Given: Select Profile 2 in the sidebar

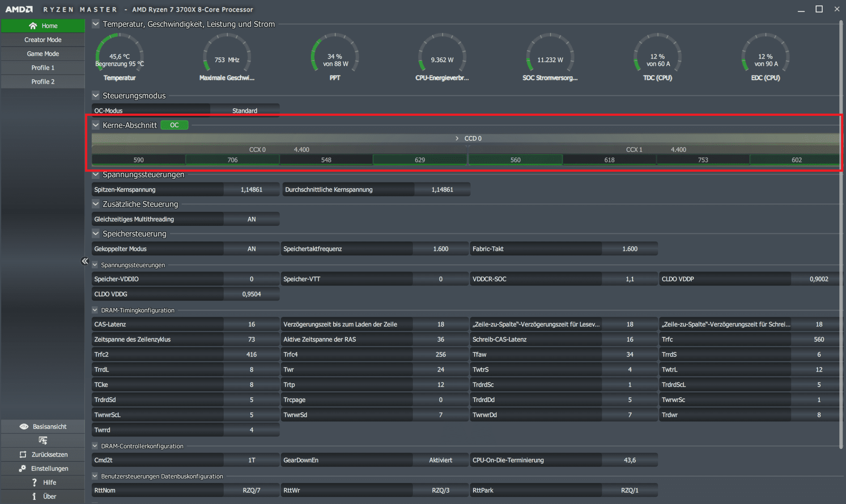Looking at the screenshot, I should point(43,81).
